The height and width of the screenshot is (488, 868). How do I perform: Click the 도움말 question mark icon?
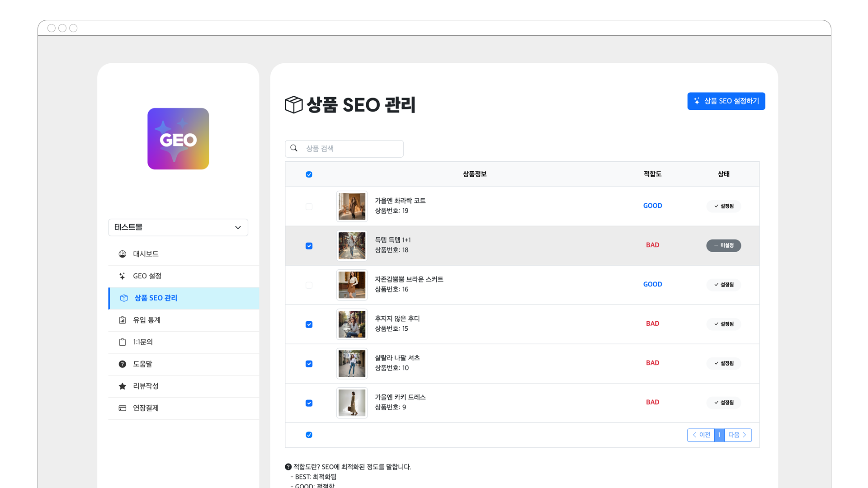(x=122, y=364)
